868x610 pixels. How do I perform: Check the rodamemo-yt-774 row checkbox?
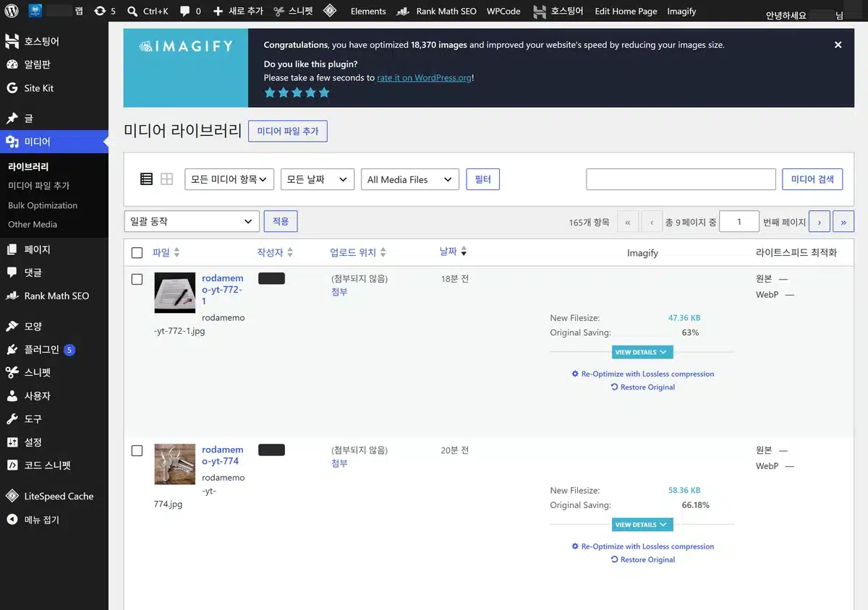137,450
